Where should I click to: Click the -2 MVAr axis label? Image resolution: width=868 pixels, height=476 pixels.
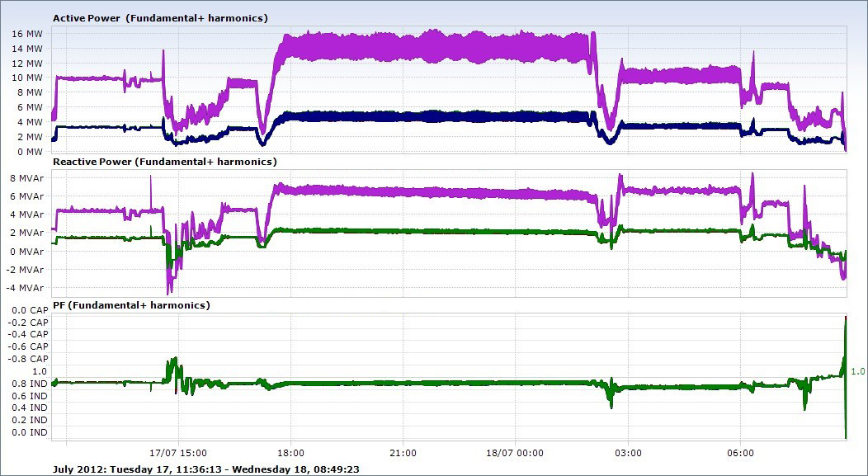(x=25, y=270)
